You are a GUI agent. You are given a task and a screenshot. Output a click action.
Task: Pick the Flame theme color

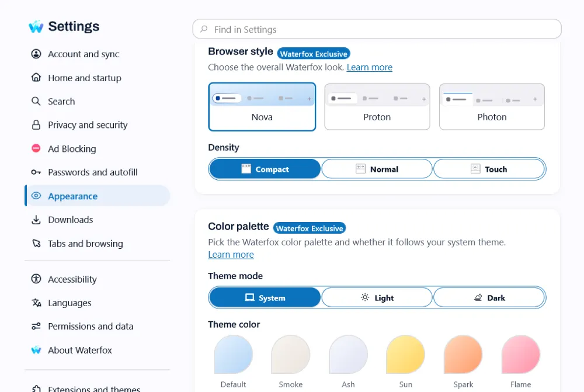521,355
